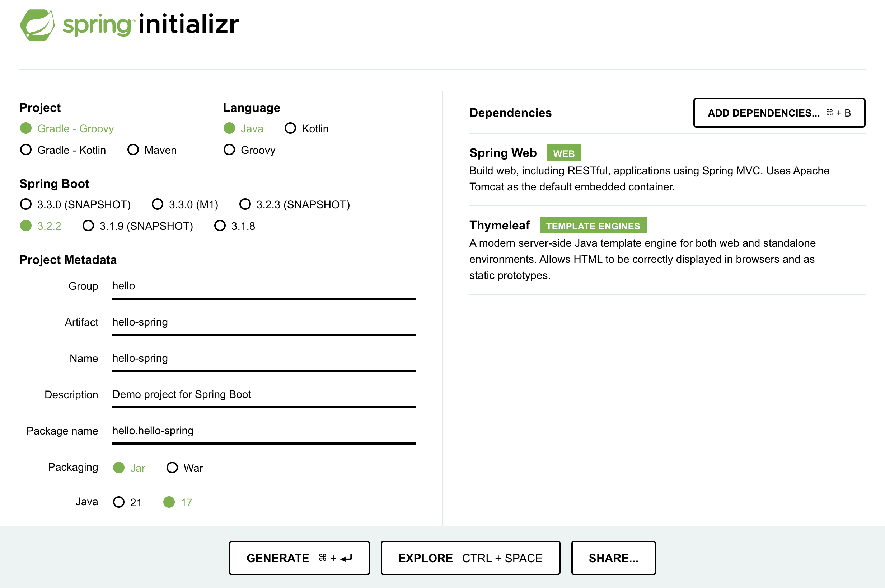
Task: Select Spring Boot 3.1.8 version
Action: click(x=220, y=226)
